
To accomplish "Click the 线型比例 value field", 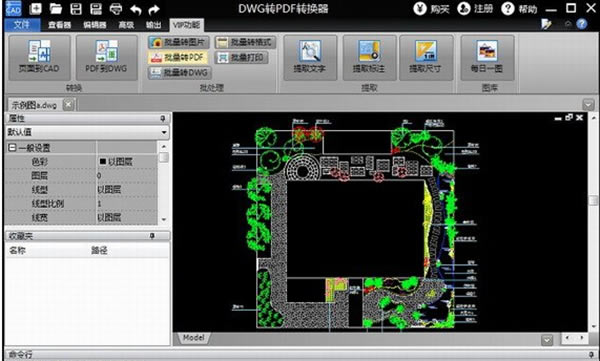I will click(127, 204).
